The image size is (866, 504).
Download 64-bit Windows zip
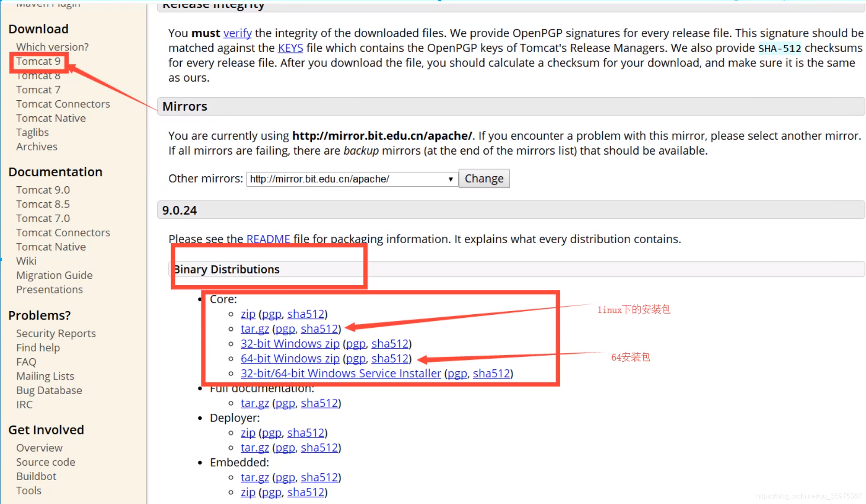point(290,358)
